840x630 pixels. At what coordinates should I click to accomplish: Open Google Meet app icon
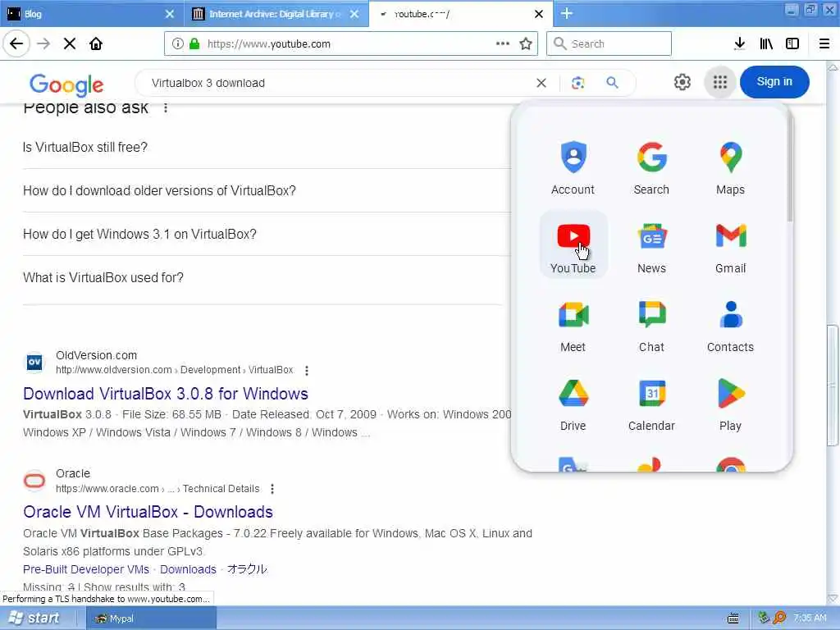tap(573, 325)
